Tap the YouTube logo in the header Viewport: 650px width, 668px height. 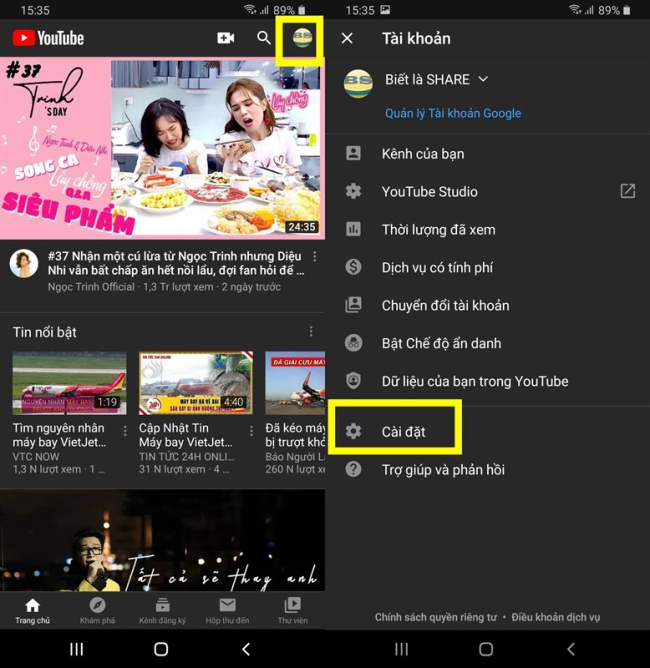click(x=48, y=38)
